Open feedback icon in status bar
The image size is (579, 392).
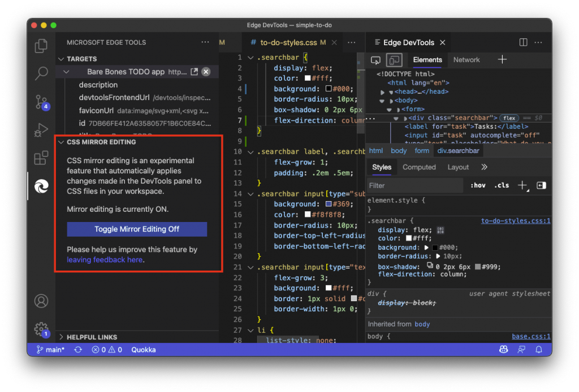point(521,350)
